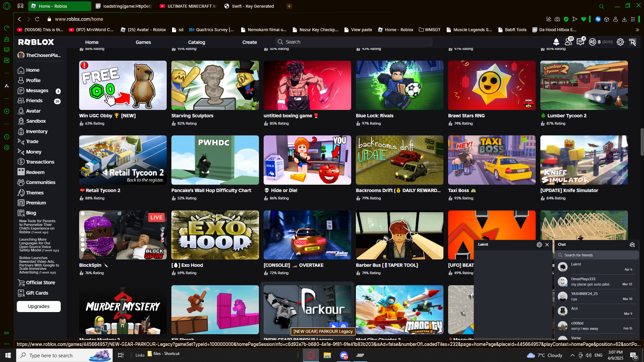Viewport: 644px width, 362px height.
Task: Open Messages in the sidebar
Action: coord(39,91)
